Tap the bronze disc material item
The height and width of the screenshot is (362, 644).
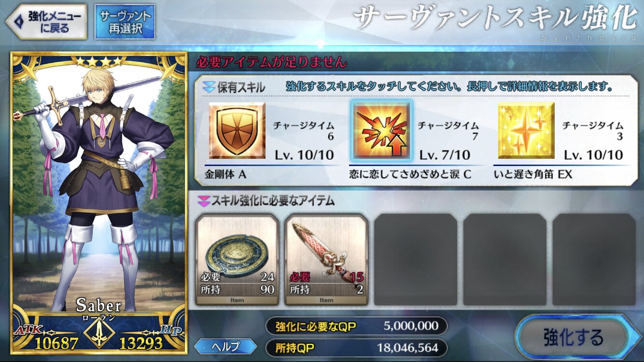tap(237, 260)
